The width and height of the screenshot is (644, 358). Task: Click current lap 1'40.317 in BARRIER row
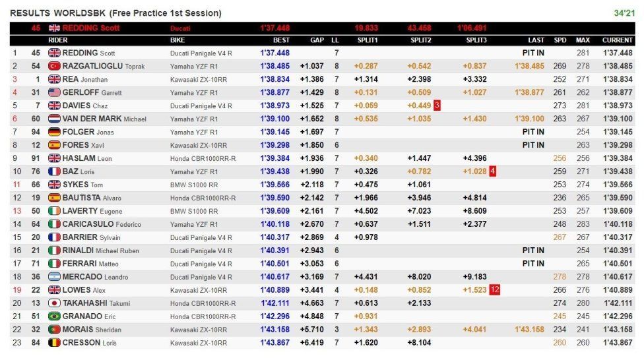coord(618,237)
